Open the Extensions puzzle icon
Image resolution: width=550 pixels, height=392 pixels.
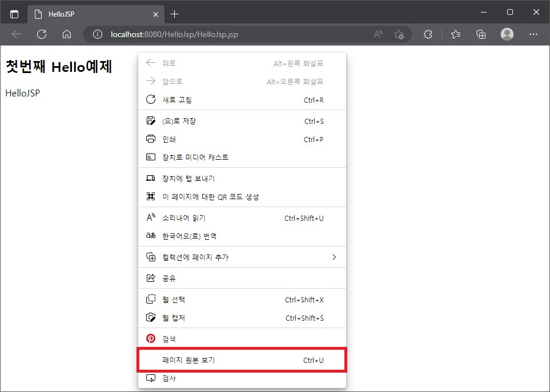pyautogui.click(x=428, y=34)
